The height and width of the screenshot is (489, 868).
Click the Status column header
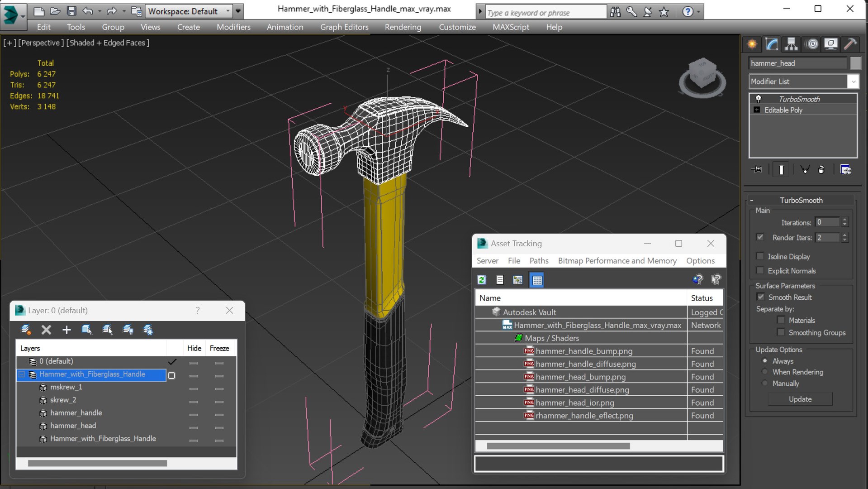pos(705,298)
